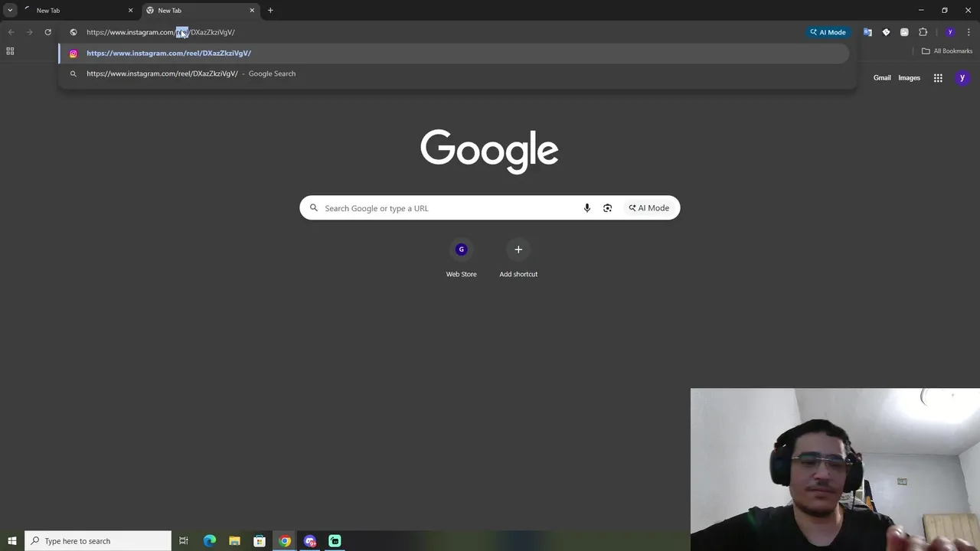Image resolution: width=980 pixels, height=551 pixels.
Task: Click the Forward navigation arrow
Action: pyautogui.click(x=29, y=32)
